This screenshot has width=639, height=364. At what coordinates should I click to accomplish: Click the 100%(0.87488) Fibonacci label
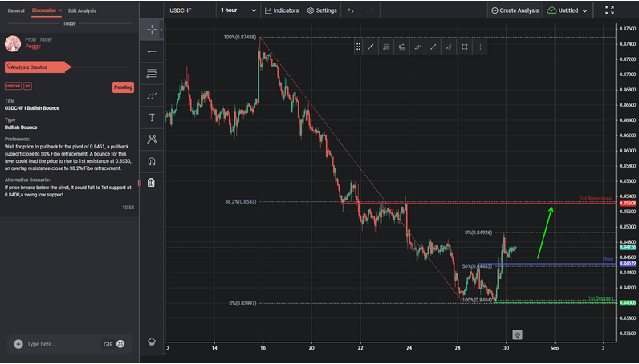point(240,38)
